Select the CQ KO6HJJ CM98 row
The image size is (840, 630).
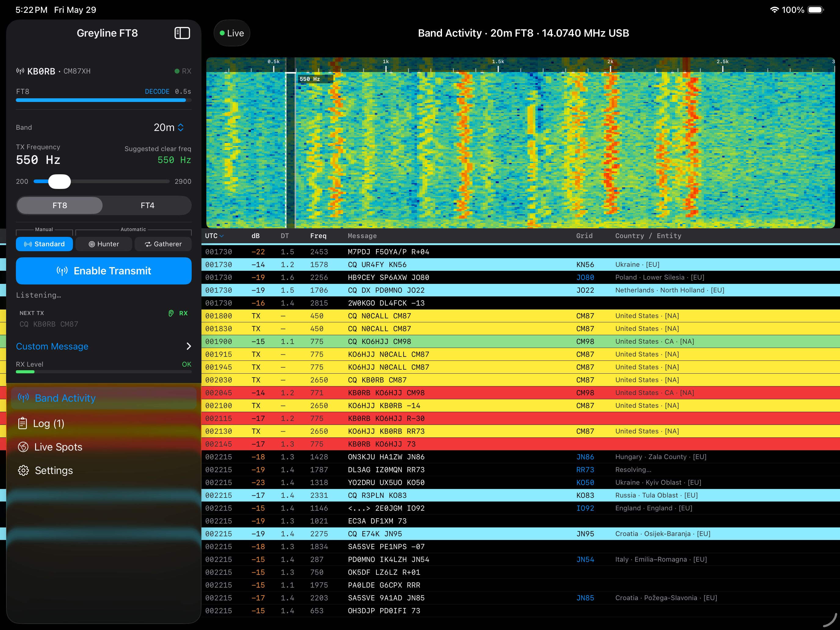520,341
